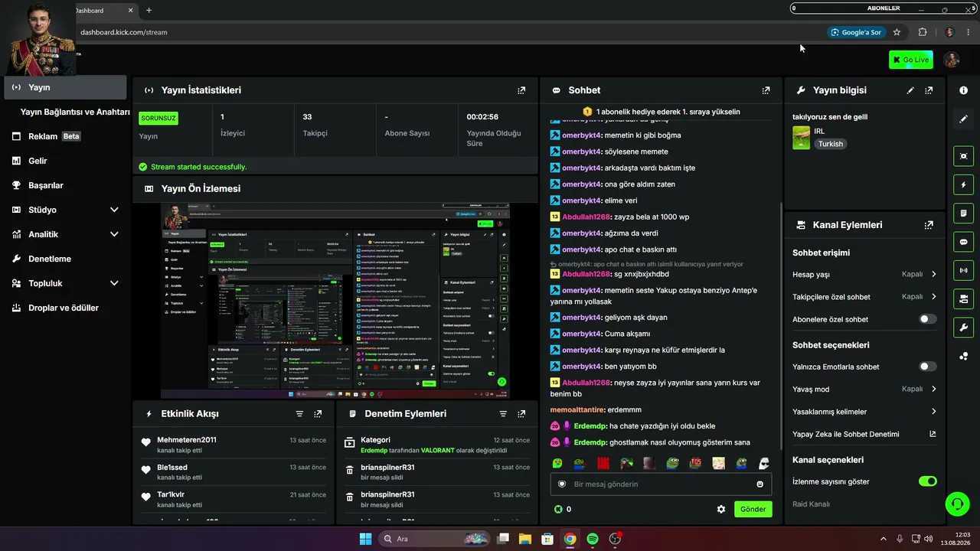The image size is (980, 551).
Task: Toggle Yalnızca Emotlarla sohbet switch
Action: click(927, 367)
